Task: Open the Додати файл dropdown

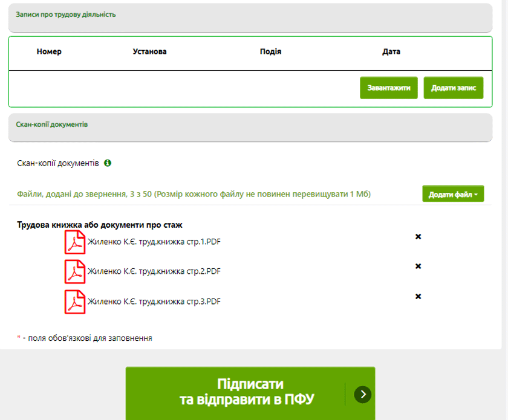Action: [452, 194]
